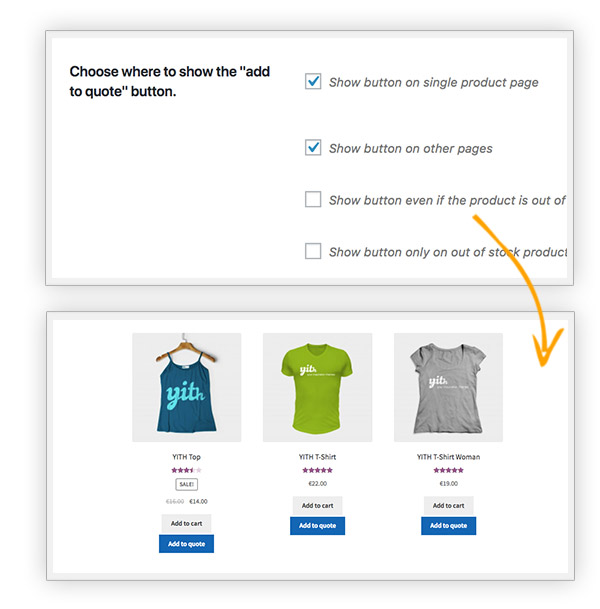Click the SALE! badge on YITH Top

[186, 484]
